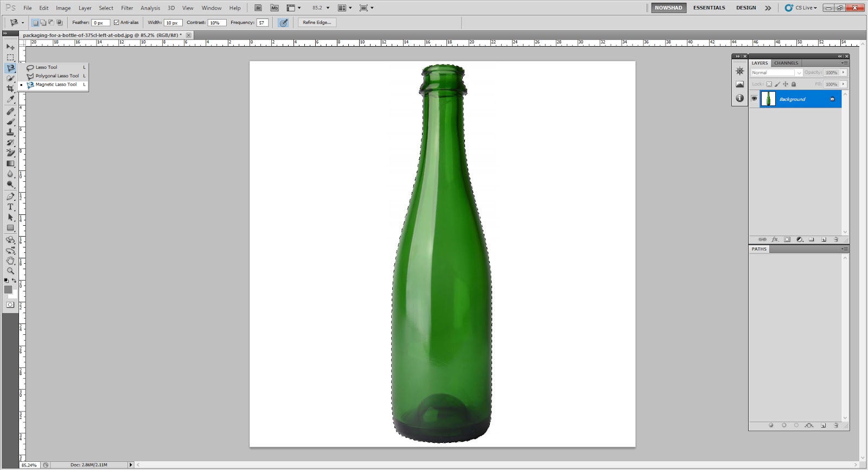Open the Fill slider arrow
Screen dimensions: 868x470
point(843,84)
